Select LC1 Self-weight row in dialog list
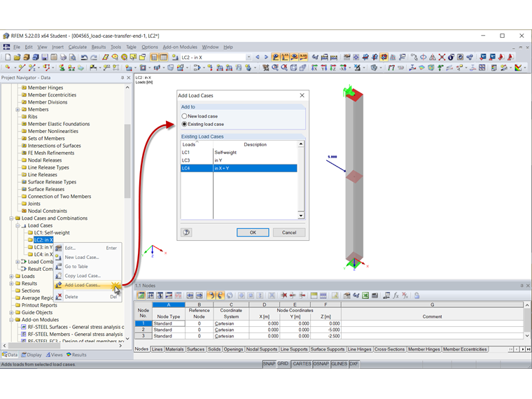532x399 pixels. point(239,153)
